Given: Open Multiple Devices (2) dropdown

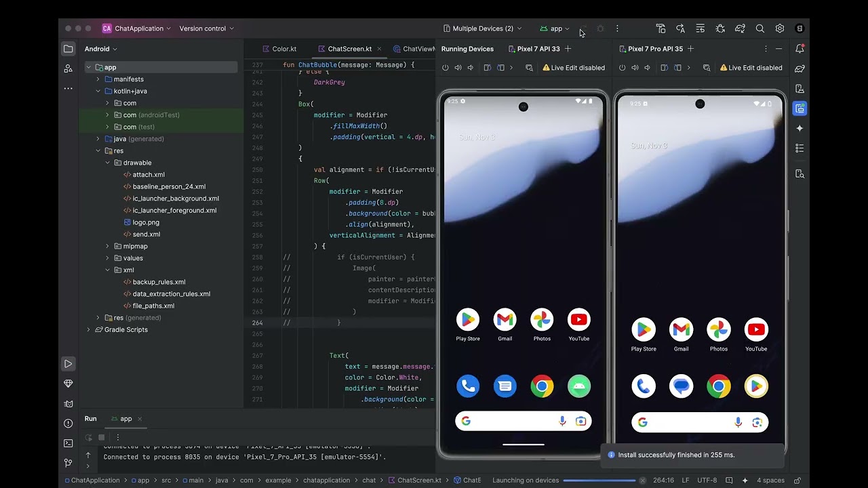Looking at the screenshot, I should pos(482,28).
